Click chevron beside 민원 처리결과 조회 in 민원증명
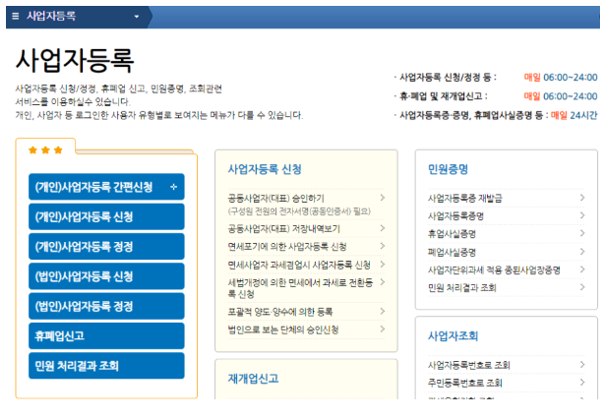600x418 pixels. pyautogui.click(x=582, y=287)
